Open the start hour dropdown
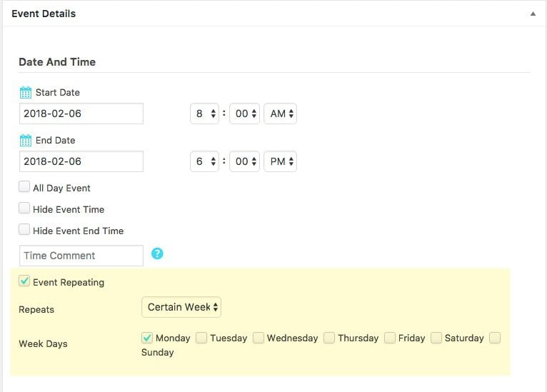The image size is (547, 392). tap(204, 114)
